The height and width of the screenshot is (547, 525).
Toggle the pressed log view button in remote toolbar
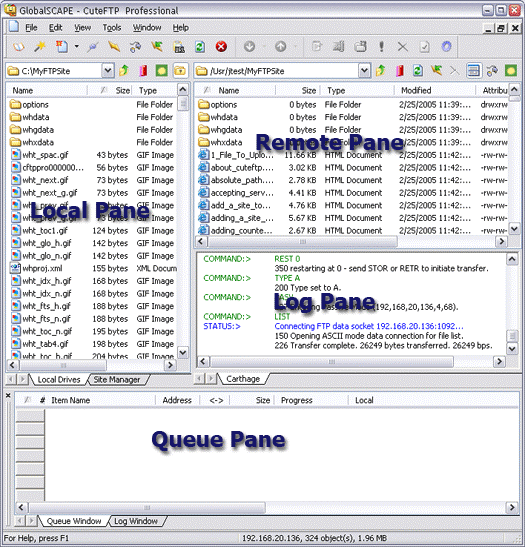click(x=473, y=71)
